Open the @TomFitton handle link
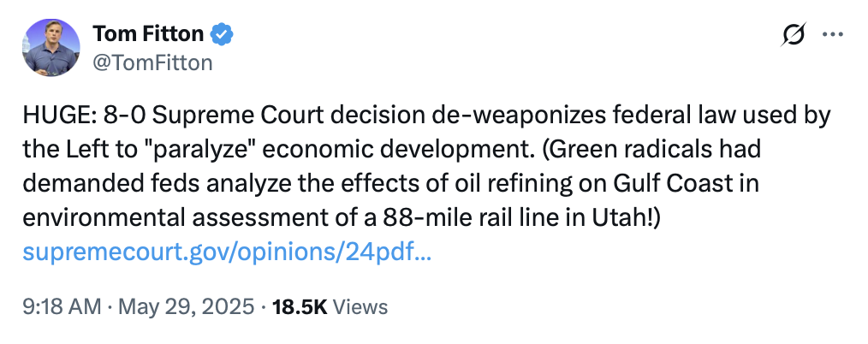Image resolution: width=868 pixels, height=344 pixels. (x=152, y=62)
